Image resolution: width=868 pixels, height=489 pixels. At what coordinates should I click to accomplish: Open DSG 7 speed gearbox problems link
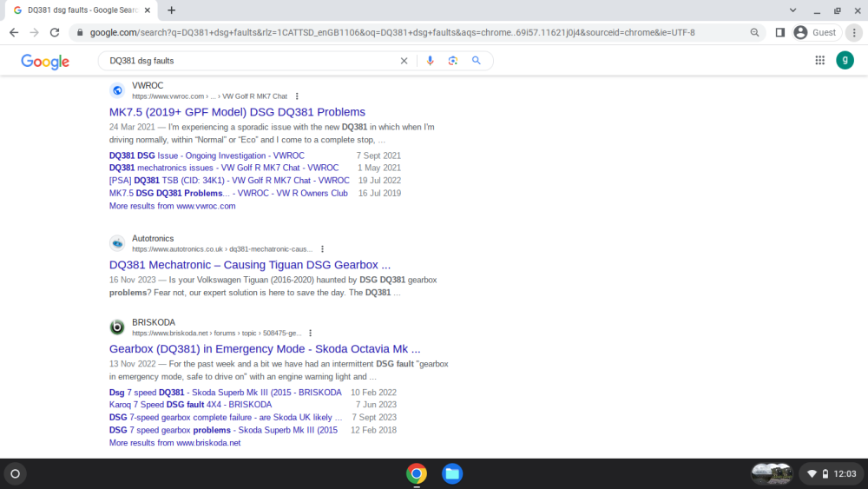(223, 430)
